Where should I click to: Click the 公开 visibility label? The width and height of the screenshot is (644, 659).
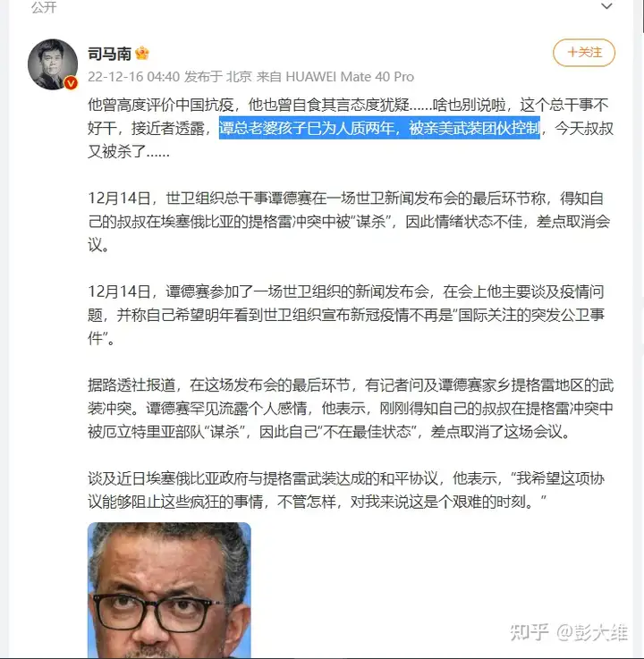(x=44, y=7)
